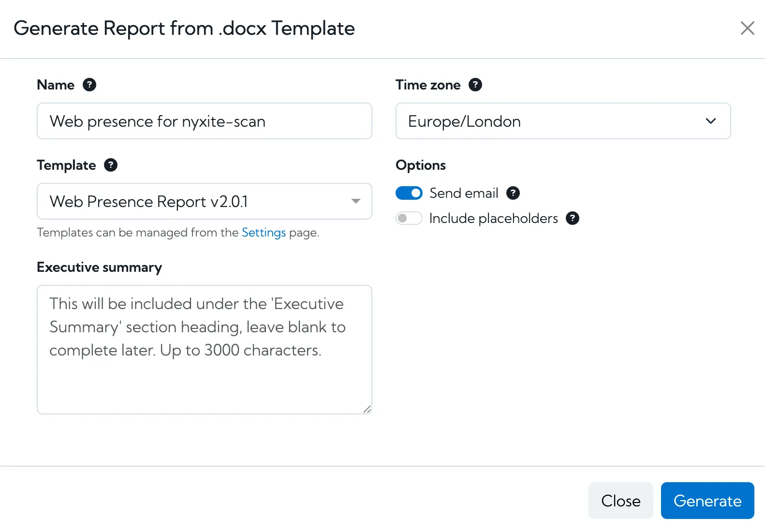Enable the Include placeholders option
This screenshot has width=765, height=532.
pyautogui.click(x=409, y=218)
